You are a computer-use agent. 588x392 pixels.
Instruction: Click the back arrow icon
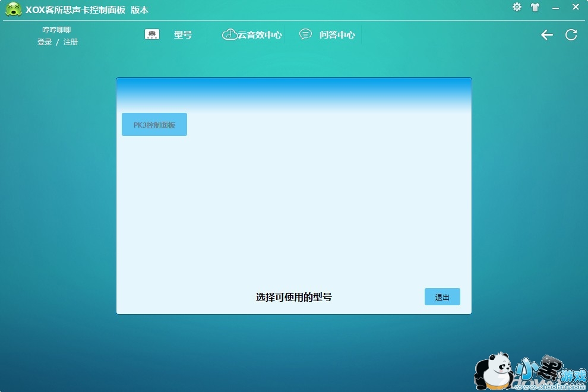pos(547,35)
